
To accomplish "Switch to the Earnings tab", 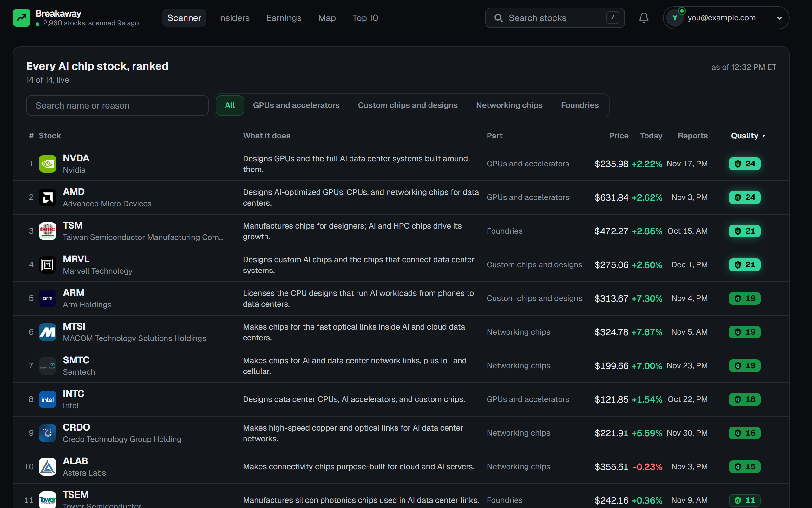I will click(284, 18).
